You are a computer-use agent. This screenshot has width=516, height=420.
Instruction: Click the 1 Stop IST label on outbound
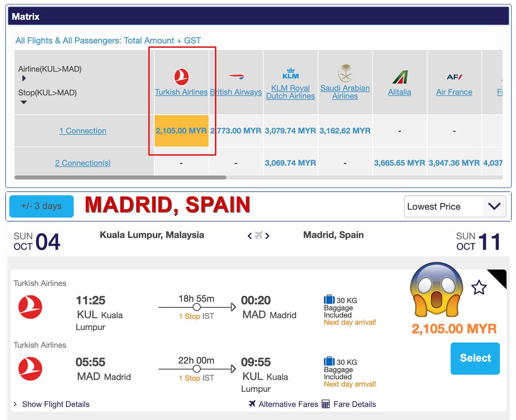(197, 316)
